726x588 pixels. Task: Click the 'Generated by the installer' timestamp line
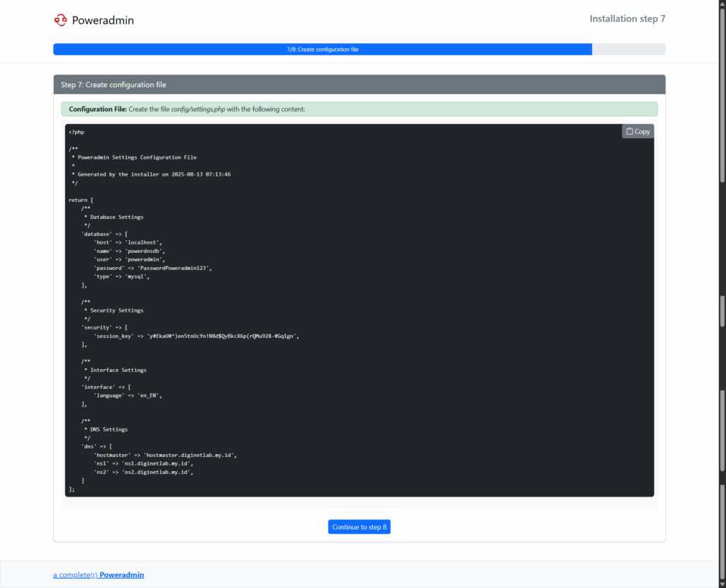point(151,174)
